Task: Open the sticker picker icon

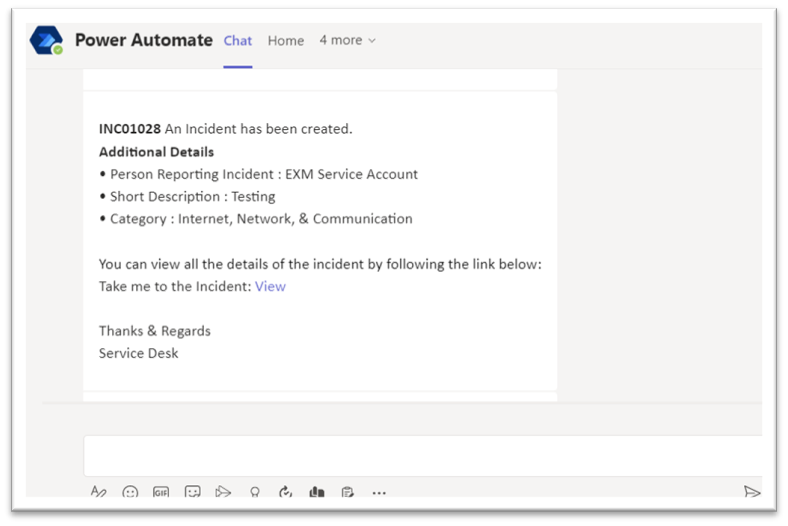Action: (192, 491)
